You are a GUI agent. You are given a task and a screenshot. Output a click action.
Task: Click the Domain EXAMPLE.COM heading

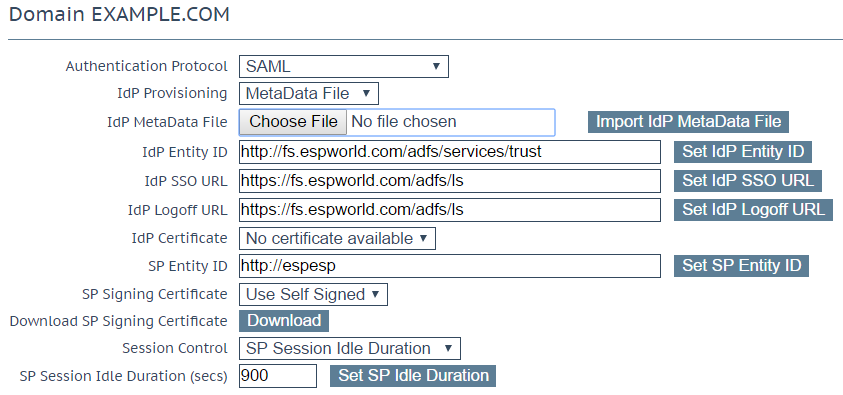point(119,15)
